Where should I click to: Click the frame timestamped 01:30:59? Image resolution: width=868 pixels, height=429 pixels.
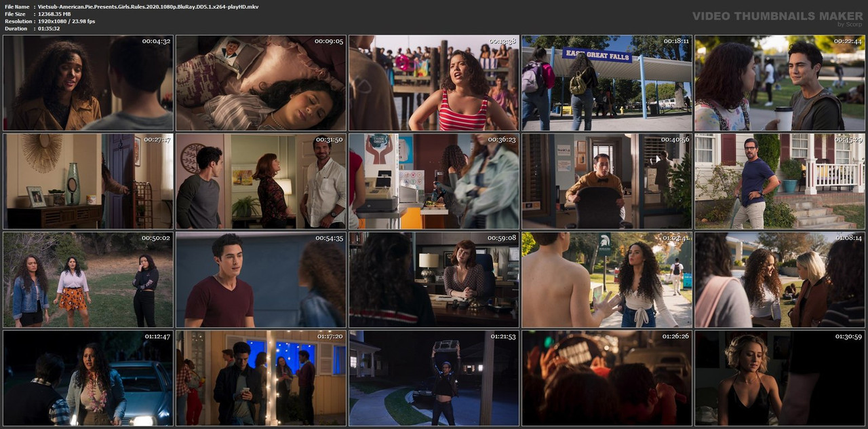pyautogui.click(x=780, y=378)
